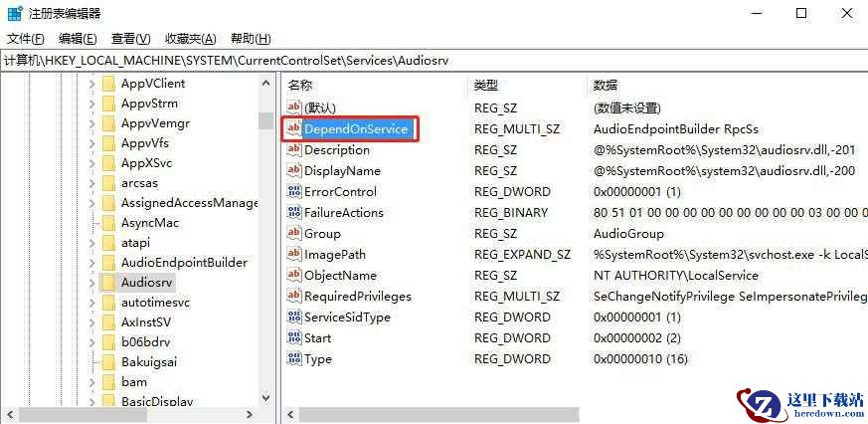Select the DependOnService string value icon
The width and height of the screenshot is (868, 424).
(x=293, y=129)
